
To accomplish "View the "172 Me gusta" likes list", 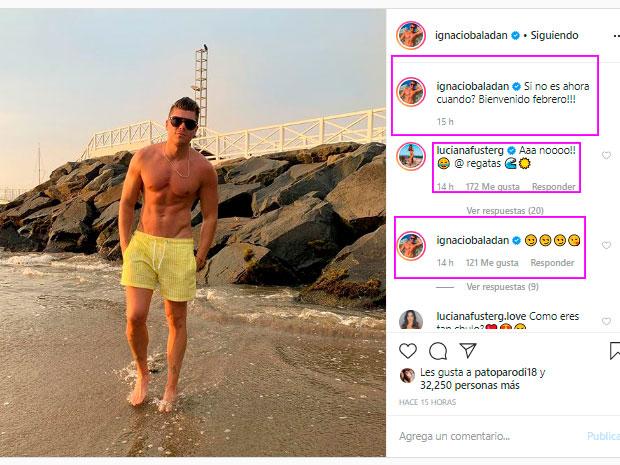I will (492, 187).
